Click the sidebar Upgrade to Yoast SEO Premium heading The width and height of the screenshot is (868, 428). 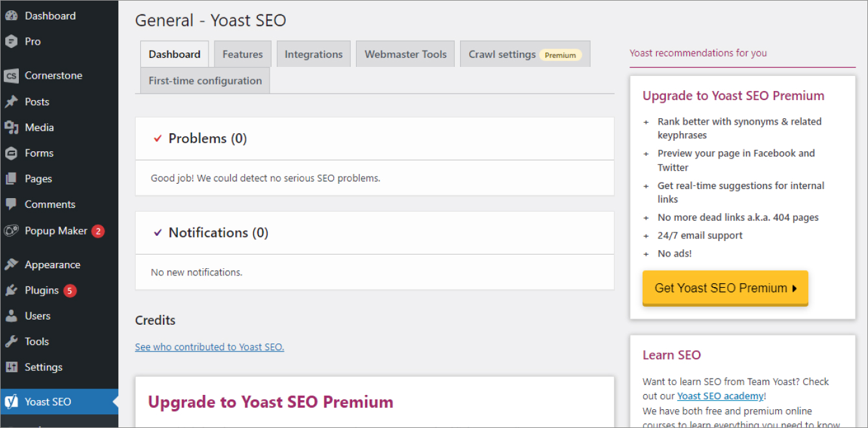(734, 95)
